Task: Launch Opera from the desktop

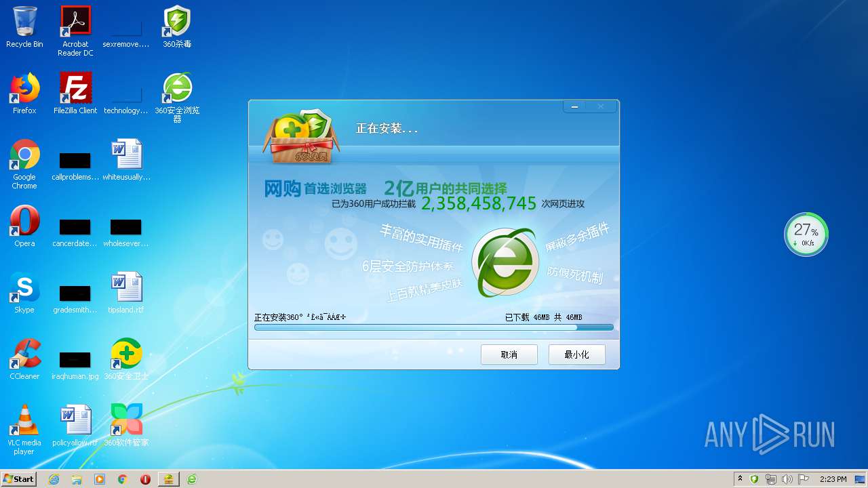Action: point(24,226)
